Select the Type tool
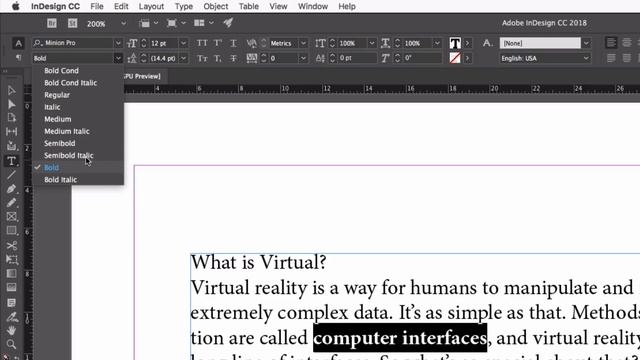The width and height of the screenshot is (640, 360). pos(11,161)
